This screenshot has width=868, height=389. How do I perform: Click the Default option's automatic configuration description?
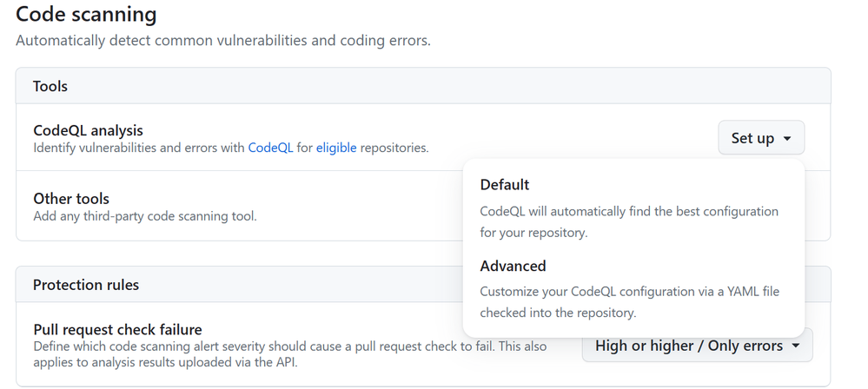629,222
